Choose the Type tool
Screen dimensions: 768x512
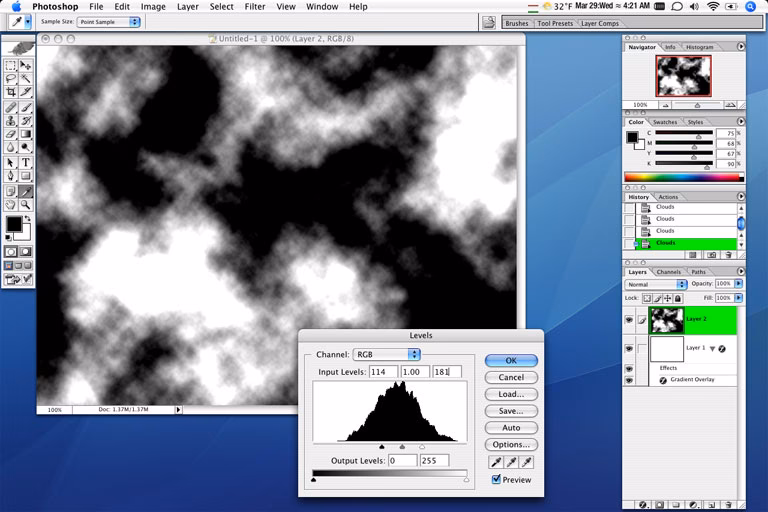click(x=26, y=162)
